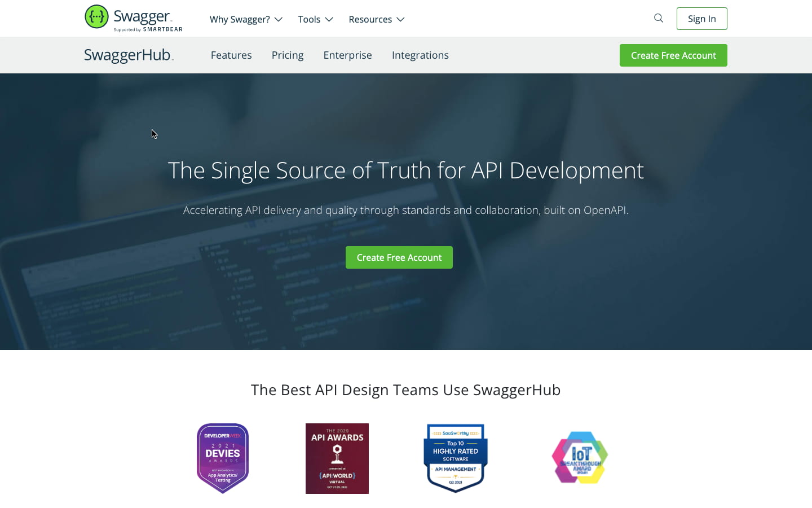
Task: Expand the Resources dropdown menu
Action: pos(377,19)
